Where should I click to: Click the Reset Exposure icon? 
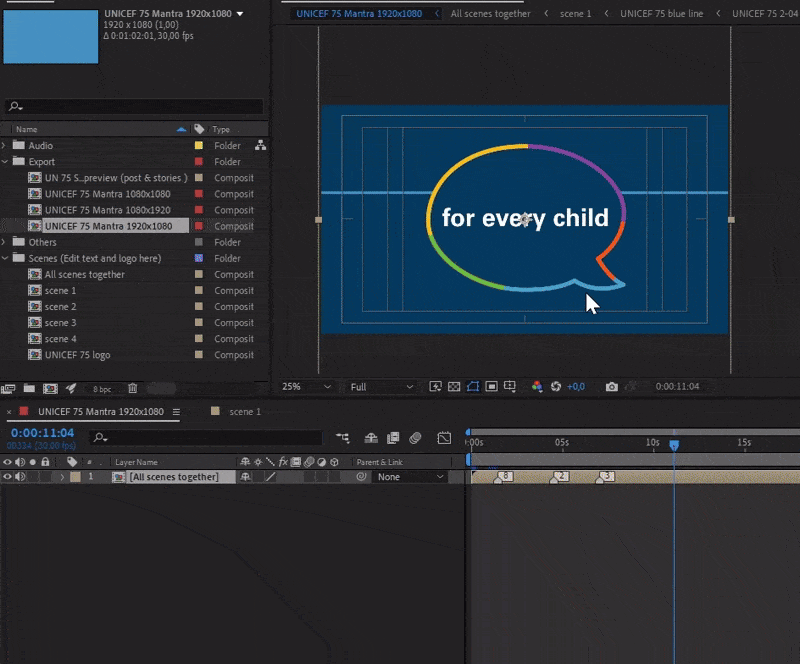(556, 386)
